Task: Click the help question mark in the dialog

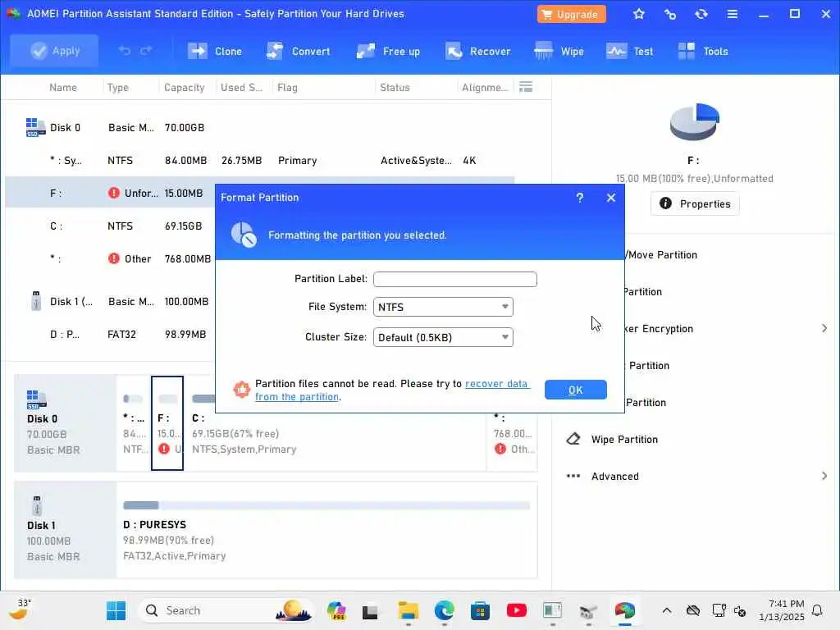Action: pos(580,198)
